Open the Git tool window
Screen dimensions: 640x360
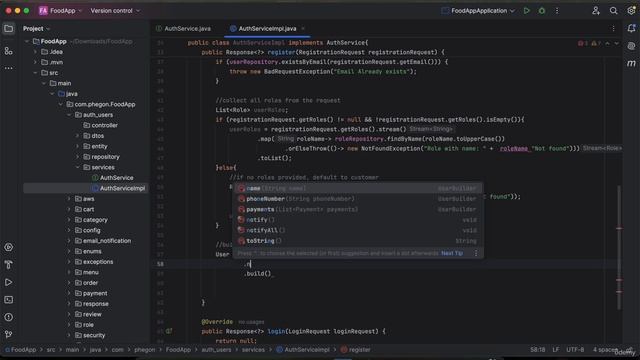pos(9,335)
